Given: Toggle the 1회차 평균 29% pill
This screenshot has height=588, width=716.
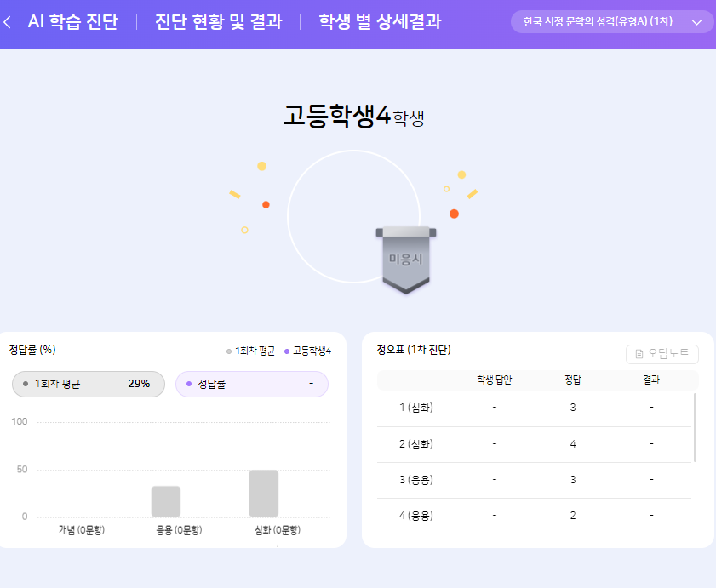Looking at the screenshot, I should [89, 384].
